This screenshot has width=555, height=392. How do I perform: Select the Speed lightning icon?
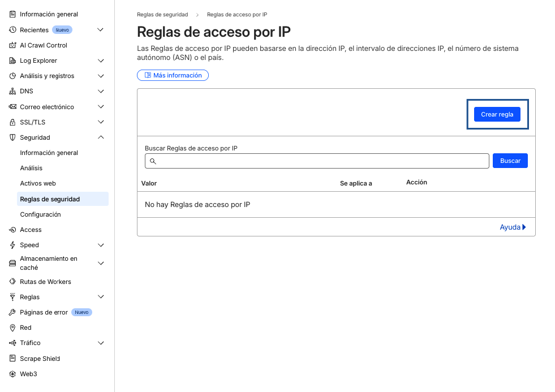pyautogui.click(x=11, y=245)
